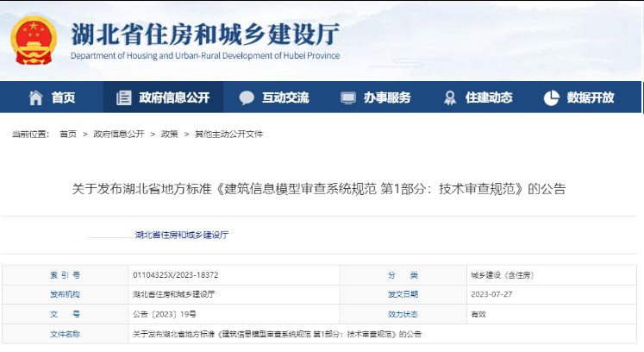Click the national emblem logo
The width and height of the screenshot is (644, 352).
tap(34, 40)
